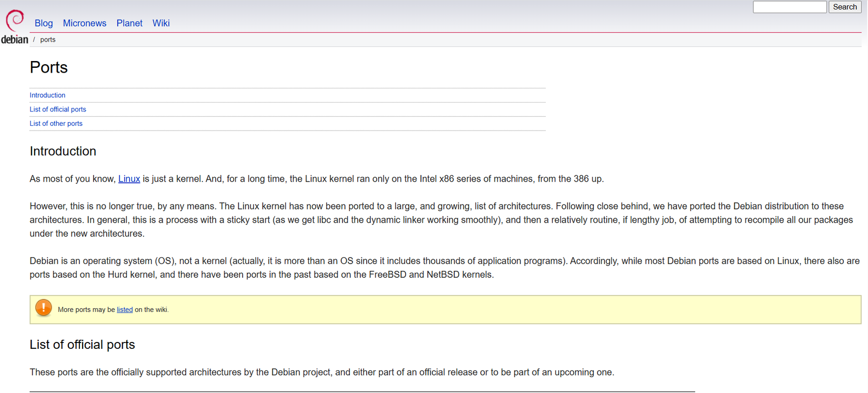Image resolution: width=868 pixels, height=393 pixels.
Task: Click the 'Introduction' section heading
Action: click(63, 152)
